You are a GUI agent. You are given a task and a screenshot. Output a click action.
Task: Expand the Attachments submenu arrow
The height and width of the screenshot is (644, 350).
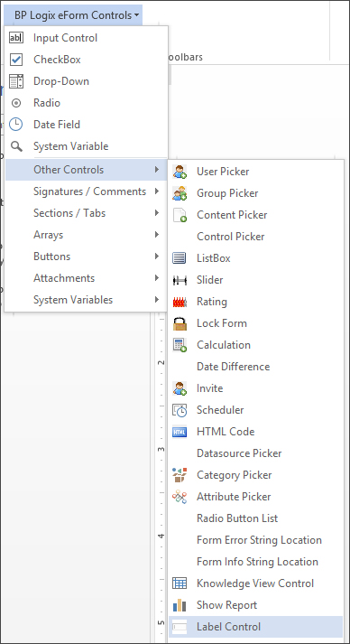[x=157, y=278]
